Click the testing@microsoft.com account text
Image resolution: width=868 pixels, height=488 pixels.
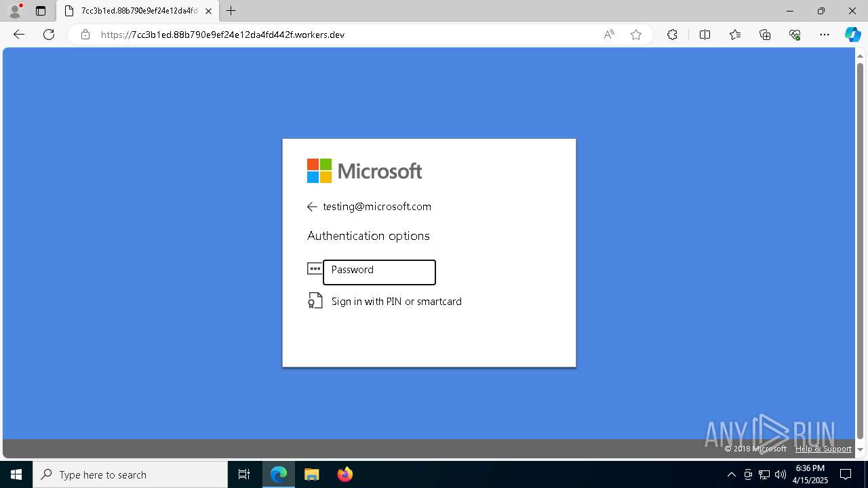[x=377, y=207]
